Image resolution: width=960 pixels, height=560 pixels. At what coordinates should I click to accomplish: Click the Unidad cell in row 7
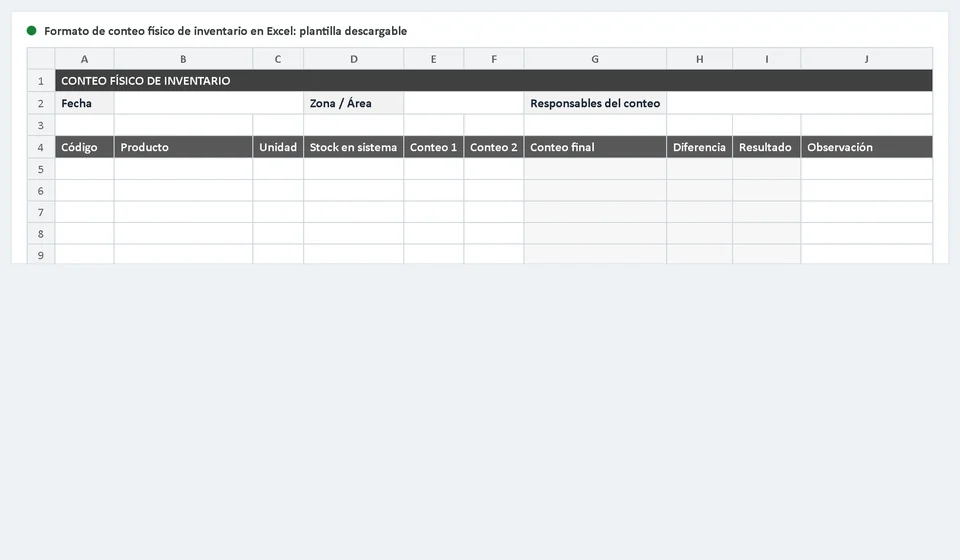coord(278,212)
